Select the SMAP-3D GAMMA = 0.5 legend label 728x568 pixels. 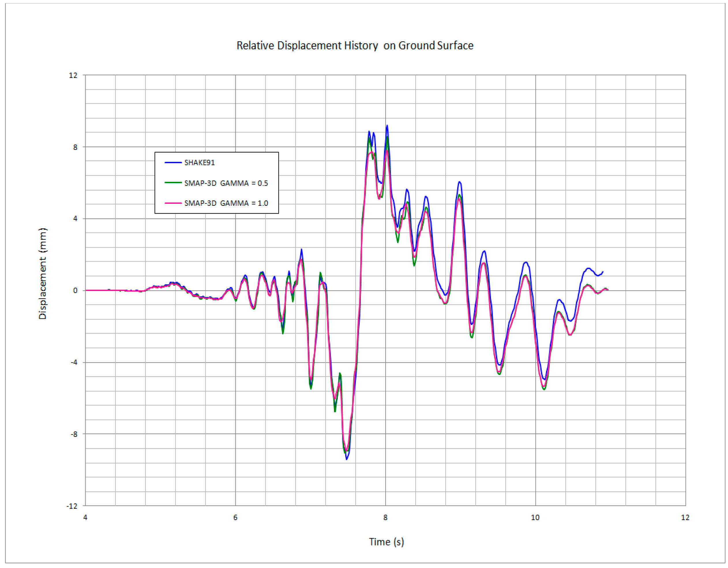226,183
